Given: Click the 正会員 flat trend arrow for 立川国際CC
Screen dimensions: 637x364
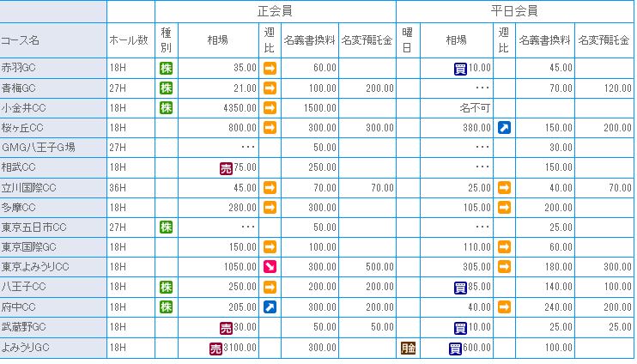Looking at the screenshot, I should tap(270, 188).
